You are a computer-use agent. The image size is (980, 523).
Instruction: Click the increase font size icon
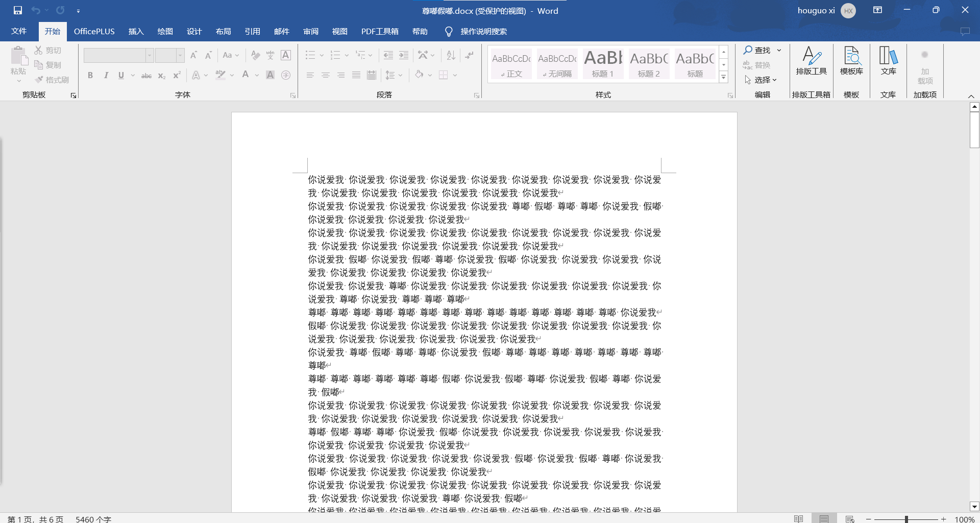click(193, 55)
